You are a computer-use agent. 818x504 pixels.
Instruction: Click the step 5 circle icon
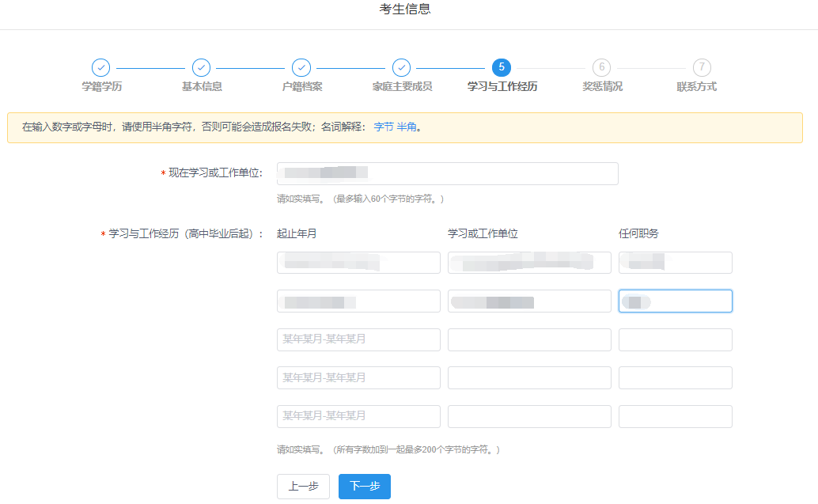pos(501,68)
